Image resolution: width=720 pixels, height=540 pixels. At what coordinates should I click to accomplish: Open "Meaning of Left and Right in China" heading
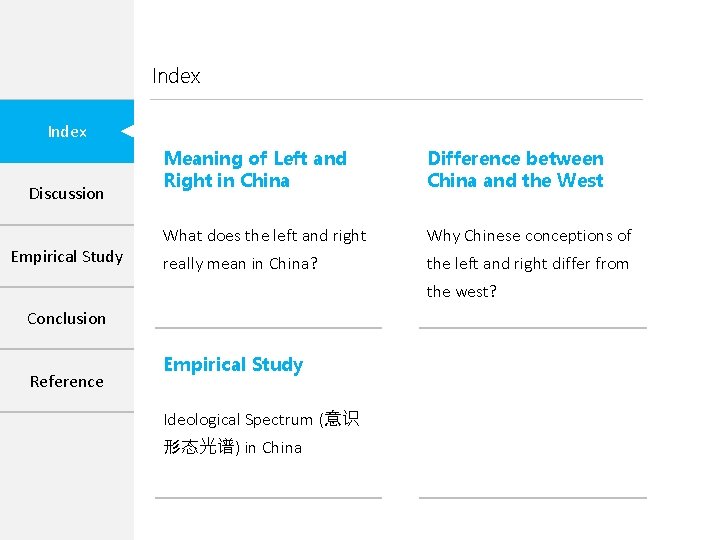[255, 170]
